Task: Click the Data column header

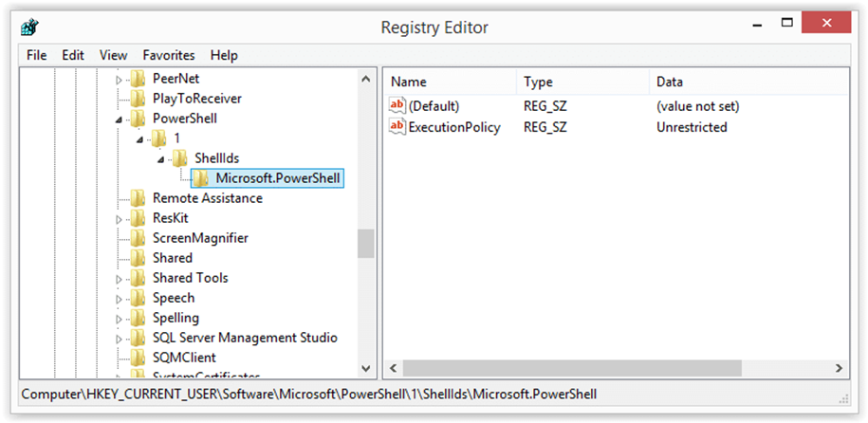Action: pos(670,83)
